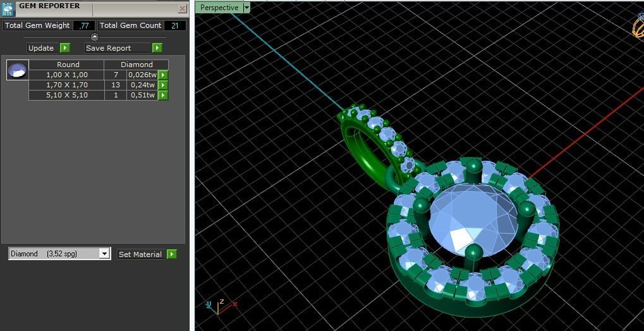The height and width of the screenshot is (331, 644).
Task: Click the Save Report button label
Action: [118, 48]
